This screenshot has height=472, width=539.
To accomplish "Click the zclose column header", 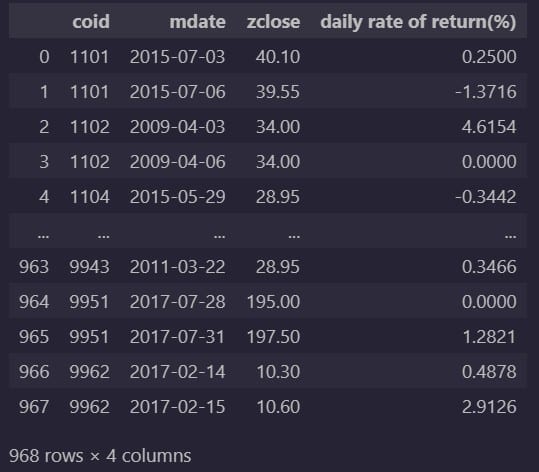I will [273, 22].
